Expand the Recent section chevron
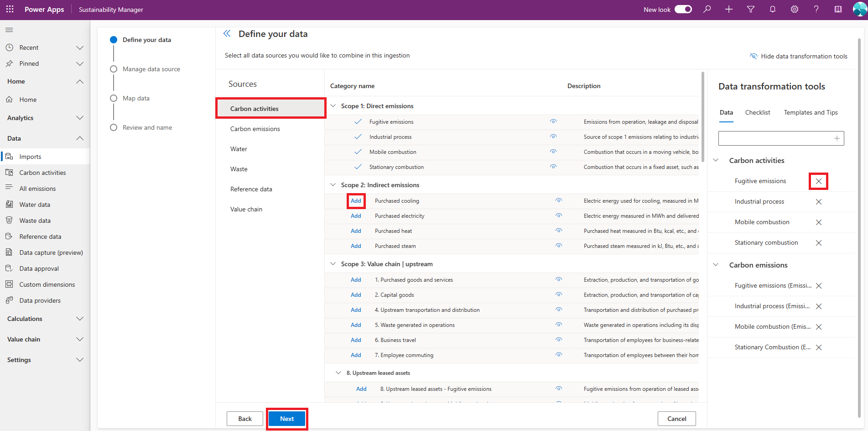This screenshot has width=868, height=431. [80, 47]
